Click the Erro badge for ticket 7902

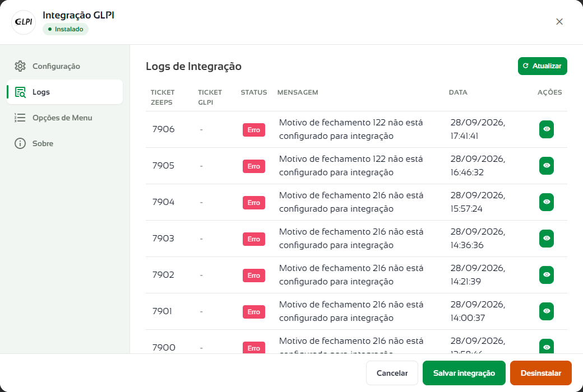(x=254, y=276)
